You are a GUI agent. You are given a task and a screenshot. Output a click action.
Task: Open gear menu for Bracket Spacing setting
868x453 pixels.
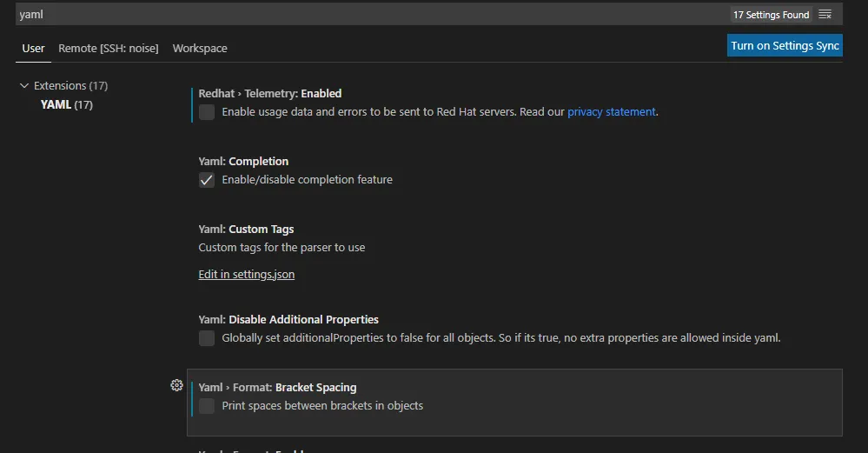pos(176,385)
